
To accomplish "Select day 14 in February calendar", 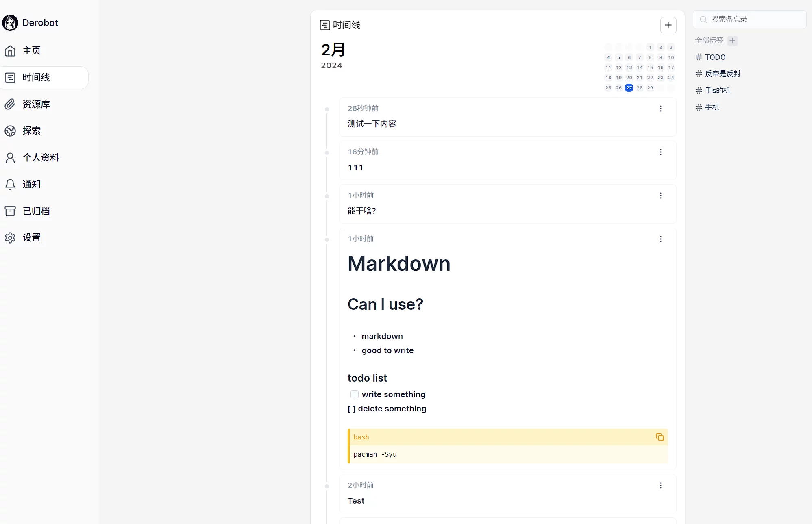I will pyautogui.click(x=640, y=67).
